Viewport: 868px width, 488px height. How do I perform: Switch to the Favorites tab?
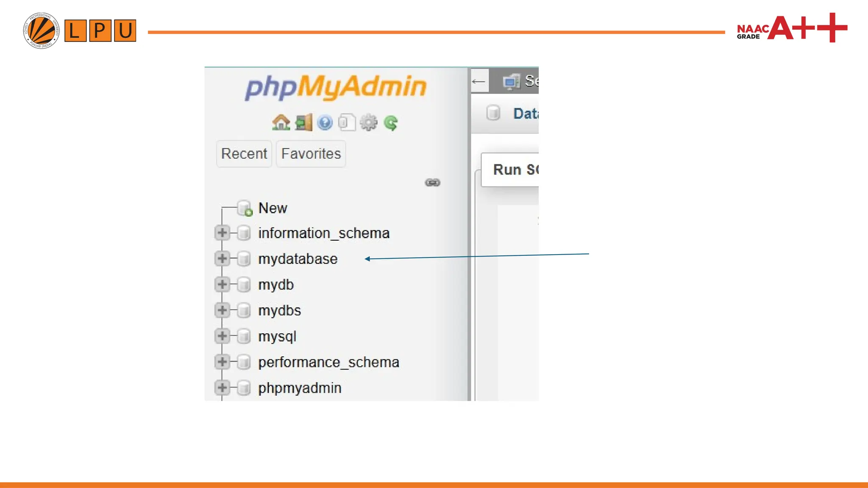[x=311, y=154]
